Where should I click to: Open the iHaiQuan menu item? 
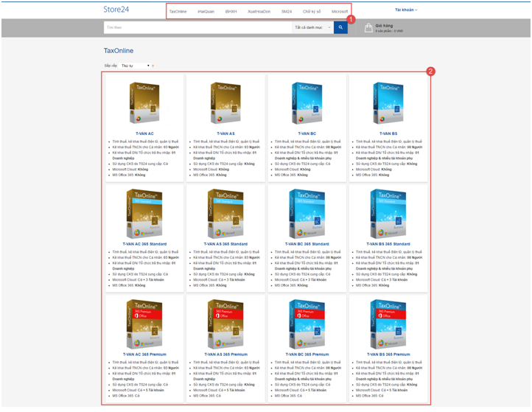[x=206, y=12]
